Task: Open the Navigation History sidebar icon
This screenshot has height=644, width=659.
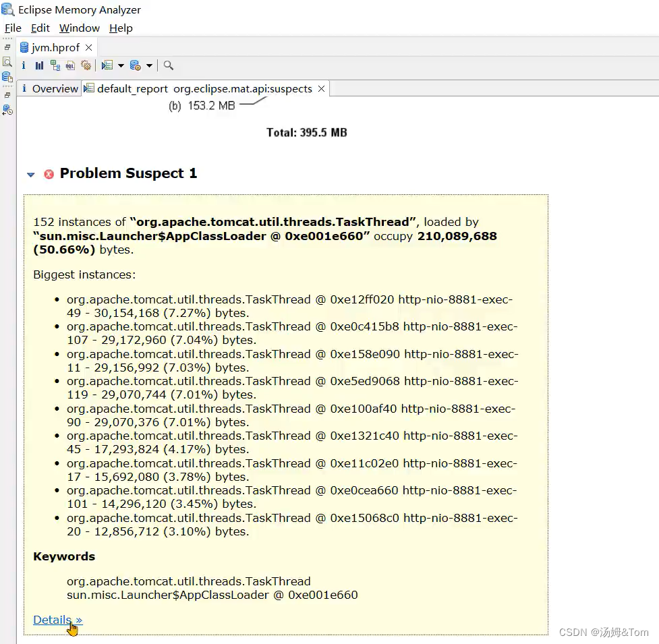Action: pyautogui.click(x=7, y=111)
